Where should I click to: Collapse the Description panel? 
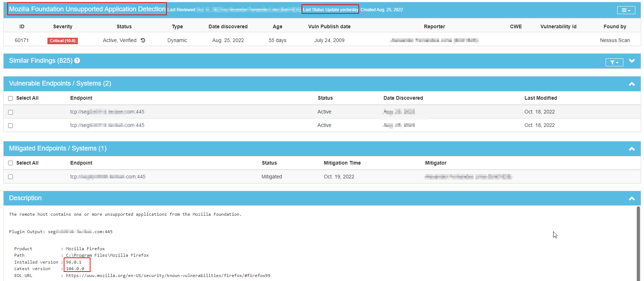[x=632, y=198]
